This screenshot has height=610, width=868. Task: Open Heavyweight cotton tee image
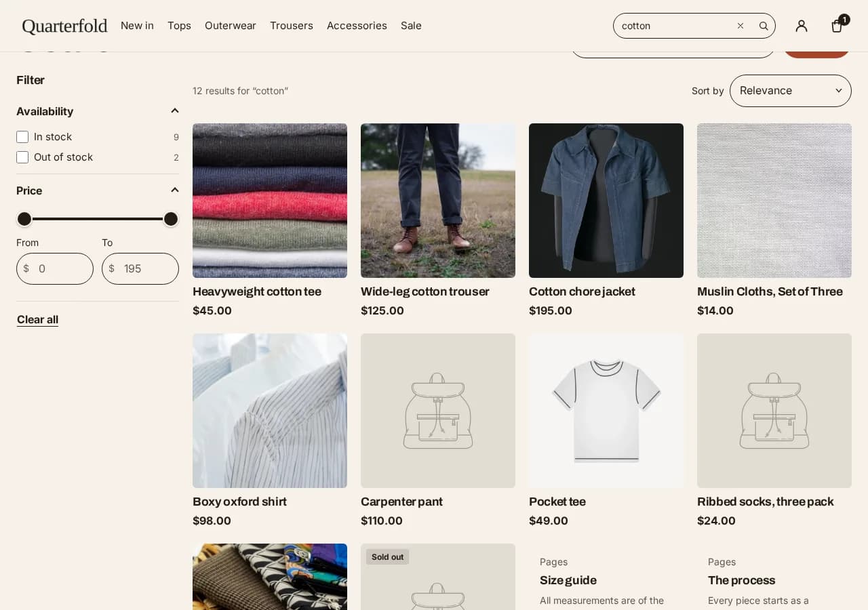click(270, 201)
